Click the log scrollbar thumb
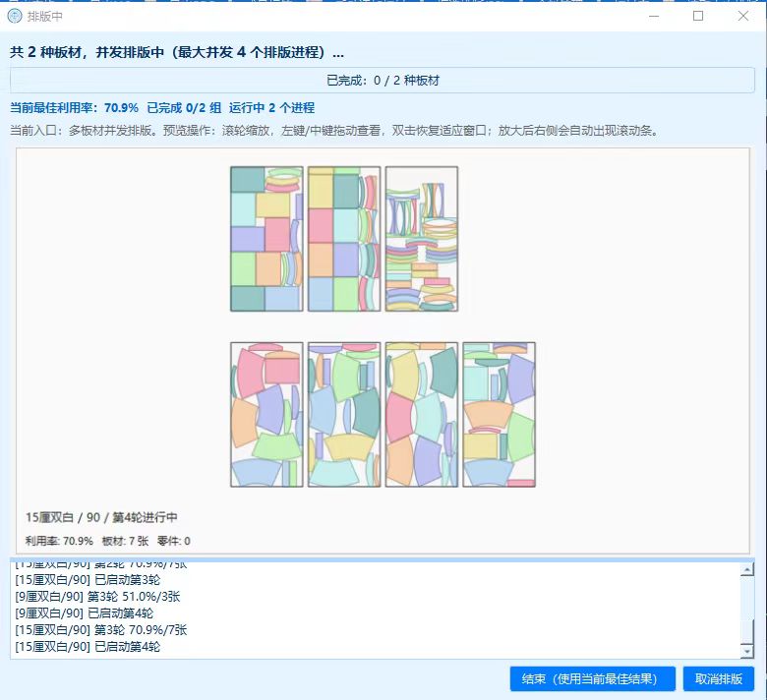Screen dimensions: 767x700 (x=747, y=631)
